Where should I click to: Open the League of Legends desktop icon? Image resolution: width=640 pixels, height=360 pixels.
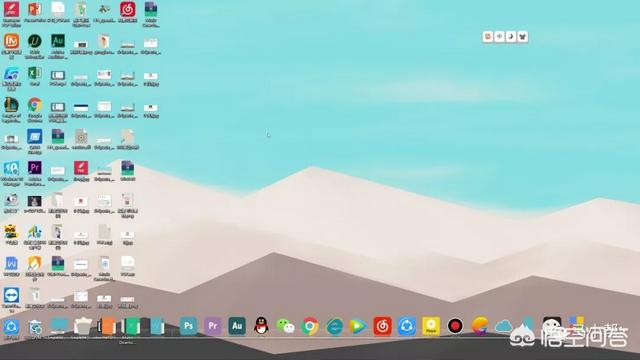(x=11, y=105)
